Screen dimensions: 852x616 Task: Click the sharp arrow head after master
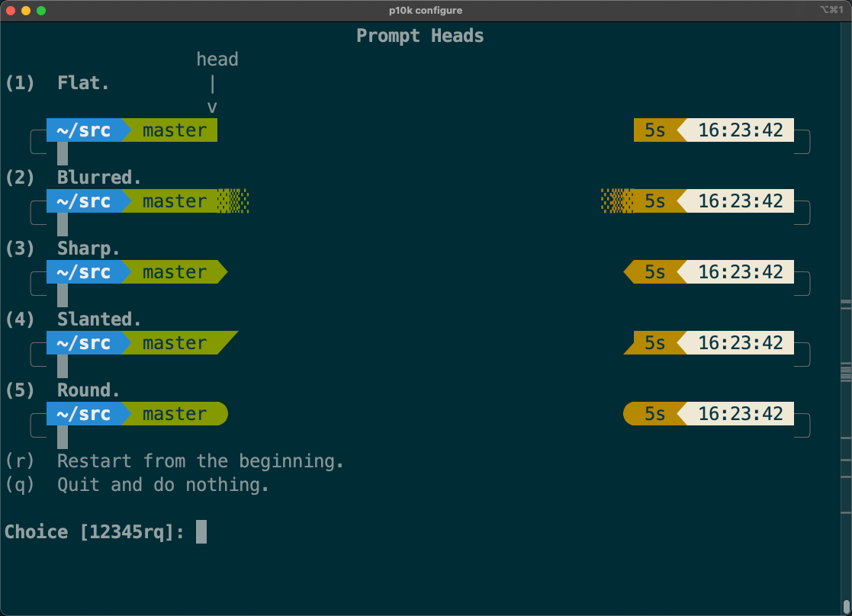coord(222,272)
